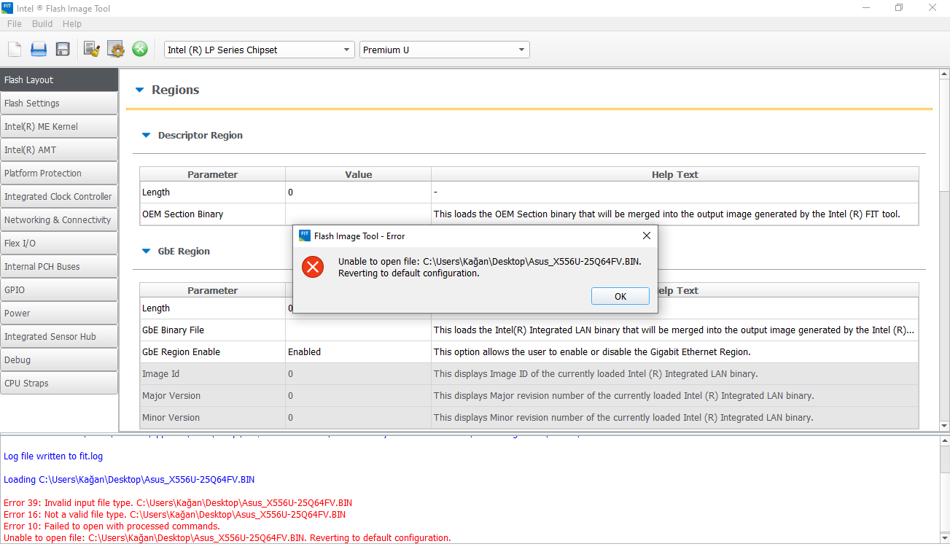This screenshot has height=560, width=950.
Task: Collapse the Regions section
Action: pyautogui.click(x=140, y=90)
